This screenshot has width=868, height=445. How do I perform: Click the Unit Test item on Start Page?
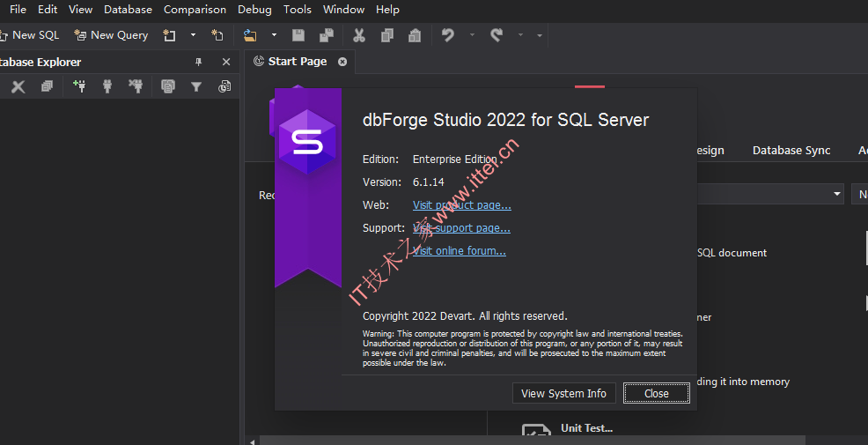(587, 428)
